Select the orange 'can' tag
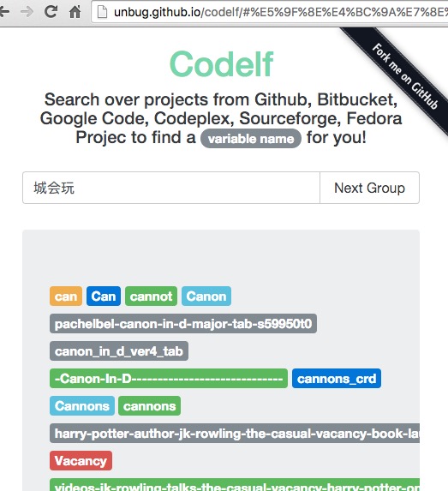 (x=66, y=296)
